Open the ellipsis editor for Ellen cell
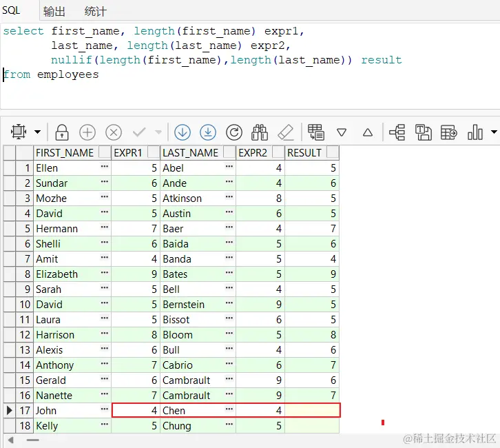 tap(105, 167)
